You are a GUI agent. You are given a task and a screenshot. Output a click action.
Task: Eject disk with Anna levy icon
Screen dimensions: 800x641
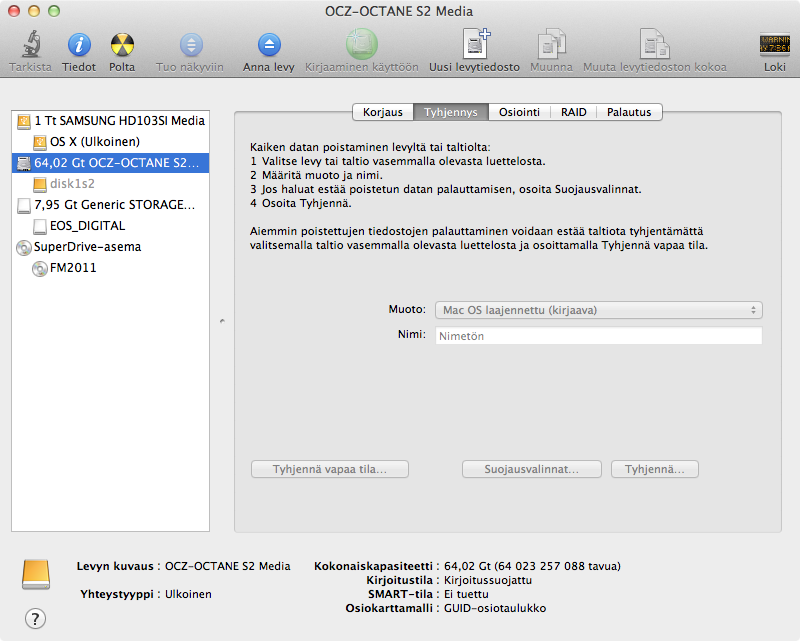(269, 45)
